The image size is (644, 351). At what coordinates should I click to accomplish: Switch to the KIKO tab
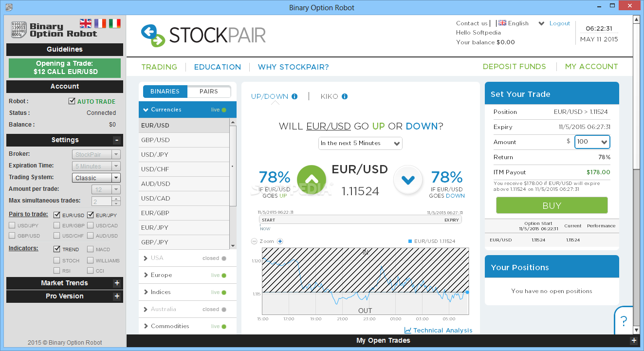329,96
